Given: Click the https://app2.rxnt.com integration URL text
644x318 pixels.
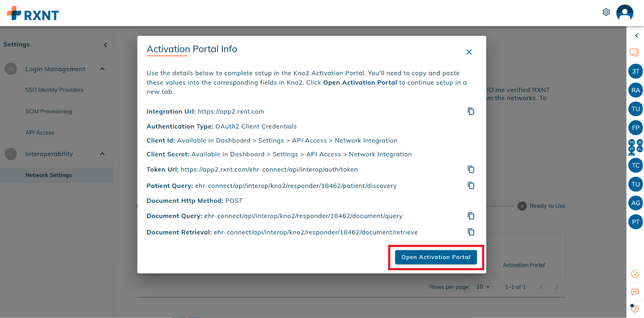Looking at the screenshot, I should point(231,111).
